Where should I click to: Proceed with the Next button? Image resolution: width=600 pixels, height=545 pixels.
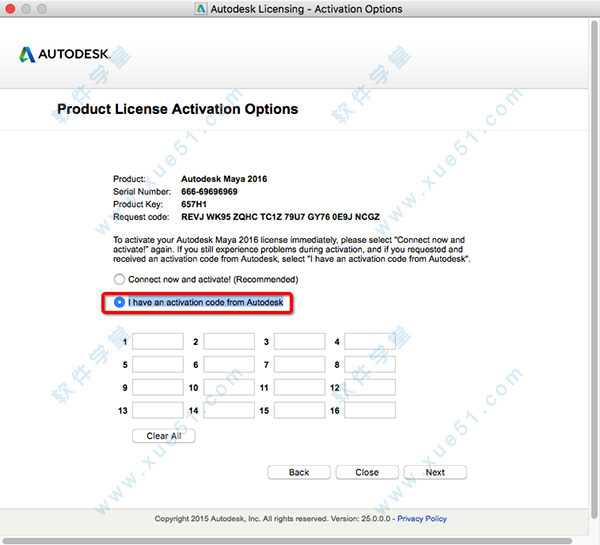435,472
